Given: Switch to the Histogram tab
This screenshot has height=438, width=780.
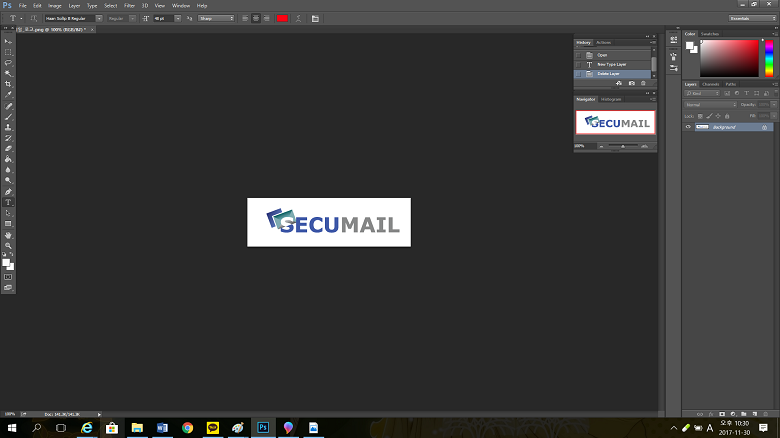Looking at the screenshot, I should point(611,99).
